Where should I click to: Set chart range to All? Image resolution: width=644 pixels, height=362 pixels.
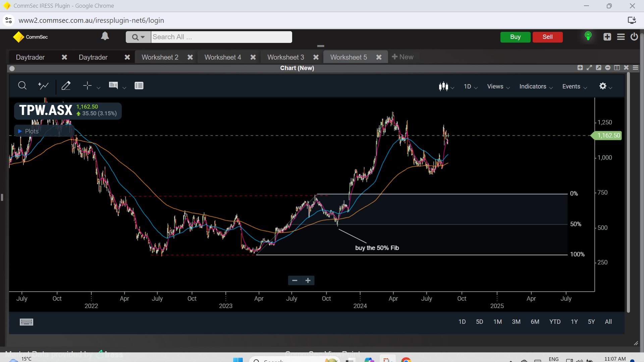coord(608,322)
